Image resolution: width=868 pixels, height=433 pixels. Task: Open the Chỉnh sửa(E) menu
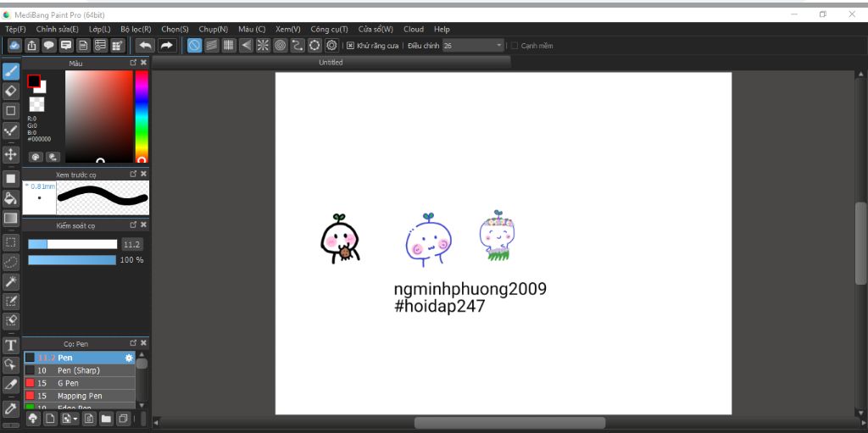click(x=57, y=30)
